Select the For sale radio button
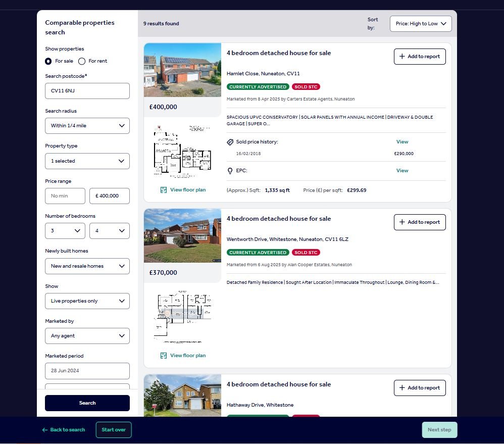The height and width of the screenshot is (444, 504). pos(48,61)
